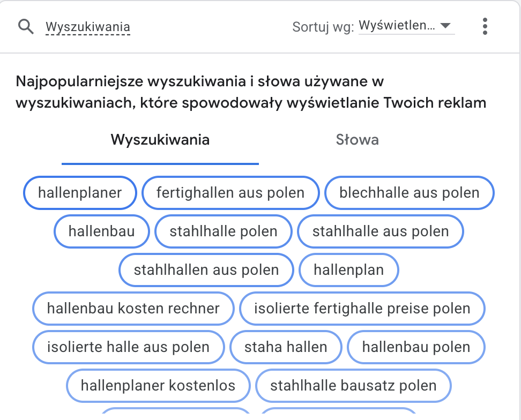Choose the blechhalle aus polen chip
Viewport: 521px width, 420px height.
pyautogui.click(x=410, y=193)
